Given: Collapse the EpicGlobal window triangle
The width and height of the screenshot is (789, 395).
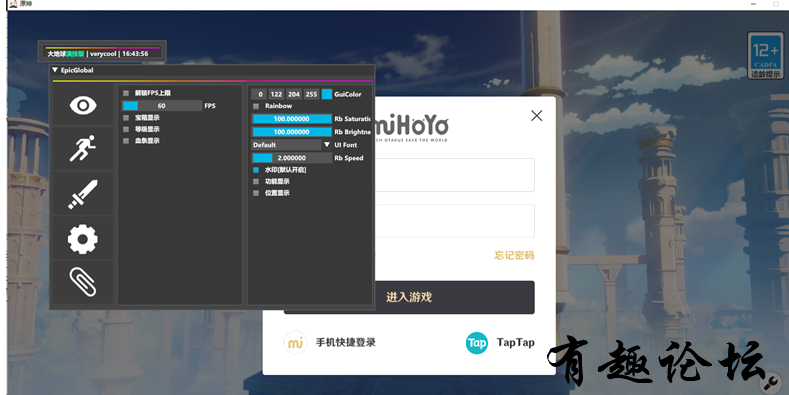Looking at the screenshot, I should point(55,70).
